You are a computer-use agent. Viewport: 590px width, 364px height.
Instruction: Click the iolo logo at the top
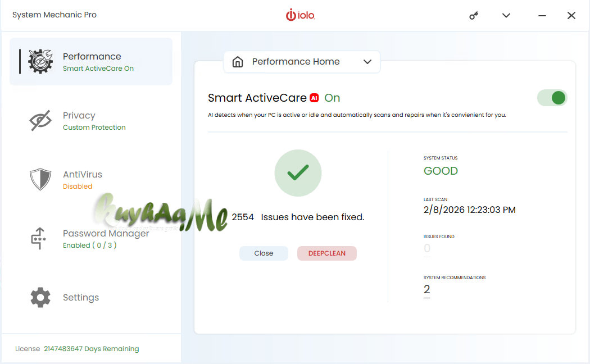pos(300,15)
